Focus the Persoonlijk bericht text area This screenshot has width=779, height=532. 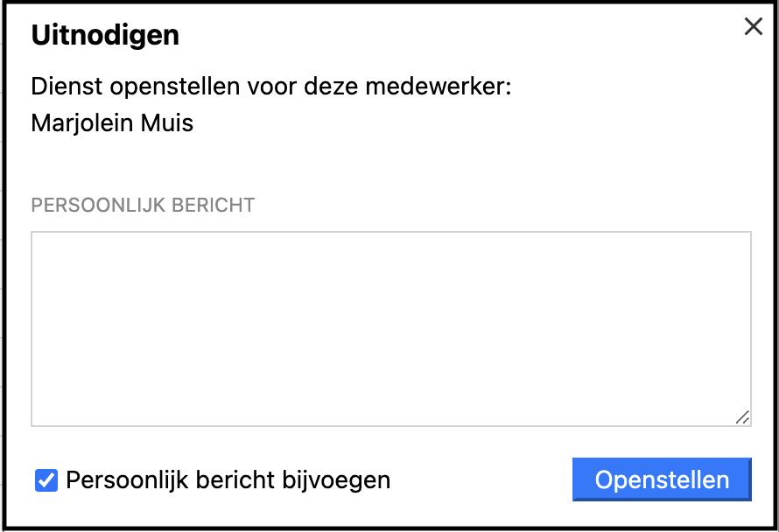(390, 329)
